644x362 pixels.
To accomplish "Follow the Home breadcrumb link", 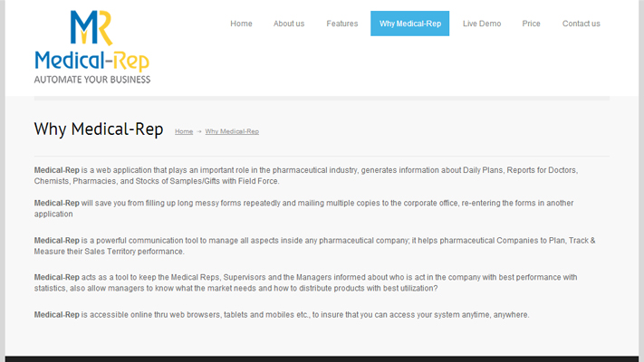I will click(184, 131).
